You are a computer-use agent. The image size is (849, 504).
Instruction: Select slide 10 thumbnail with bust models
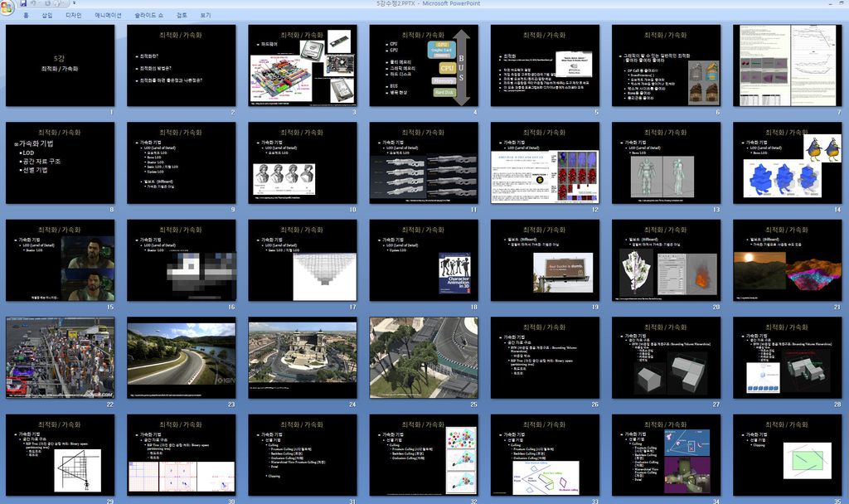[303, 163]
